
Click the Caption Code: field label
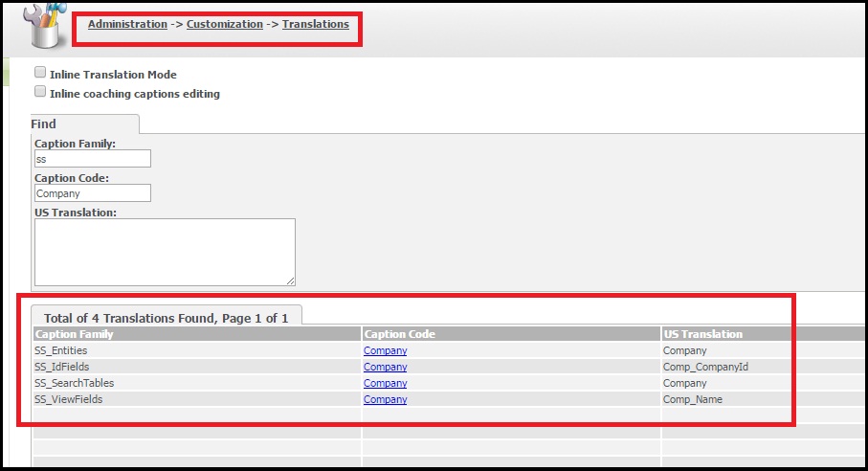point(72,178)
